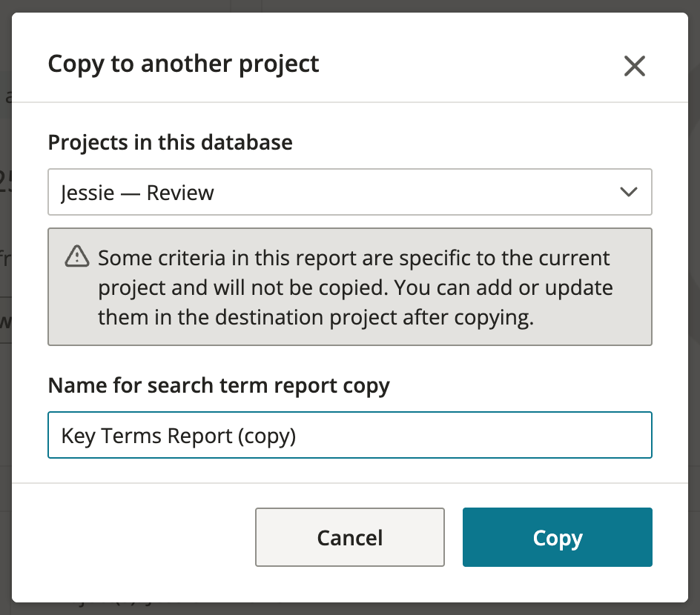Click the Key Terms Report text in field

pyautogui.click(x=147, y=436)
